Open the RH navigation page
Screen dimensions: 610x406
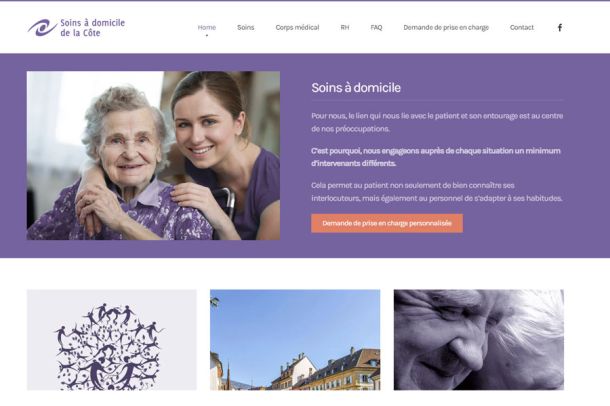[x=345, y=27]
